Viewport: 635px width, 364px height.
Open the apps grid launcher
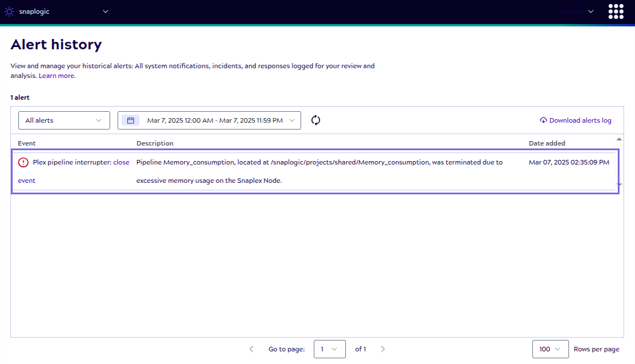pos(615,11)
